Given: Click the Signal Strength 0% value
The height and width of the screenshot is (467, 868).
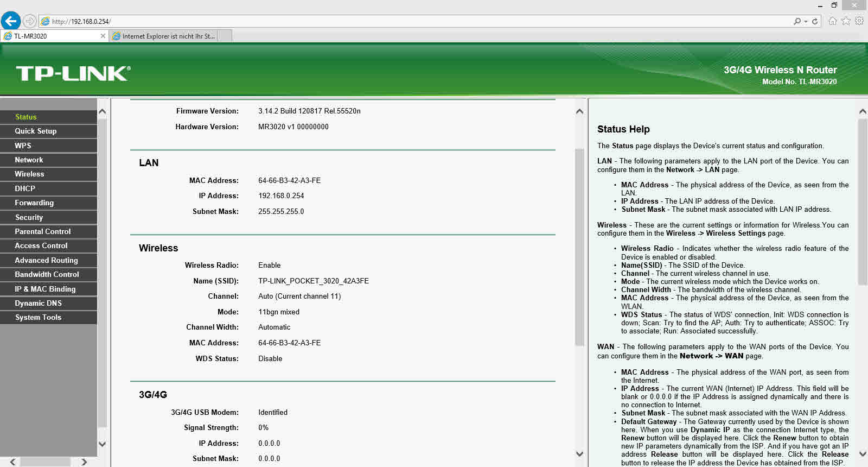Looking at the screenshot, I should [264, 427].
